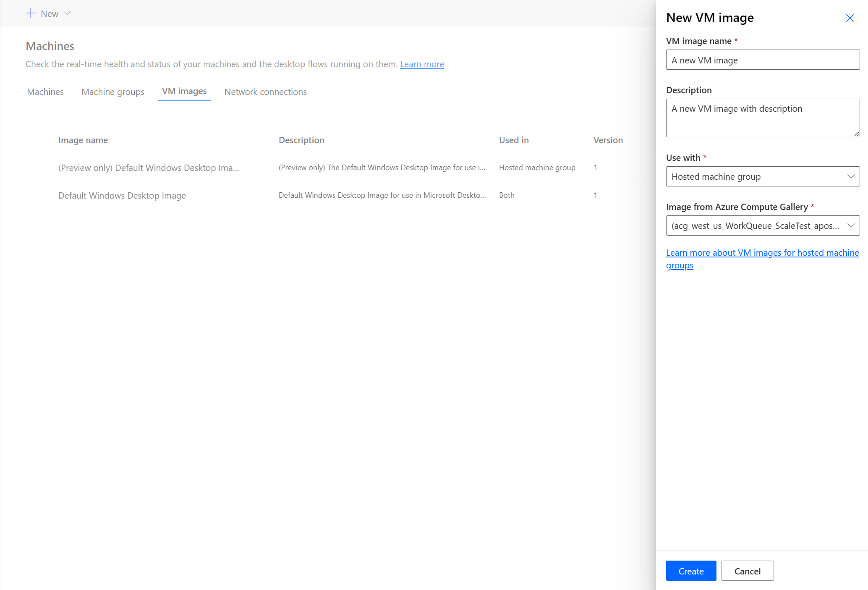
Task: Switch to the Machines tab
Action: pos(44,92)
